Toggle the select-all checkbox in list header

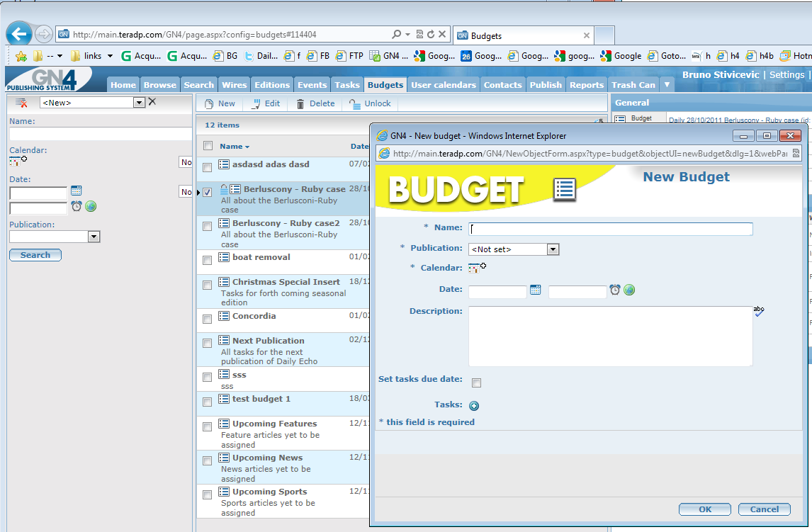coord(208,146)
